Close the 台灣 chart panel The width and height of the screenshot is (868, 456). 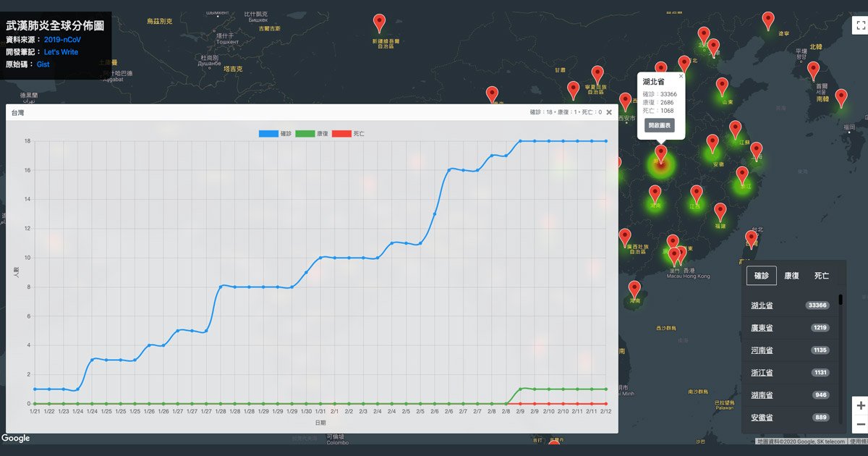click(x=609, y=112)
